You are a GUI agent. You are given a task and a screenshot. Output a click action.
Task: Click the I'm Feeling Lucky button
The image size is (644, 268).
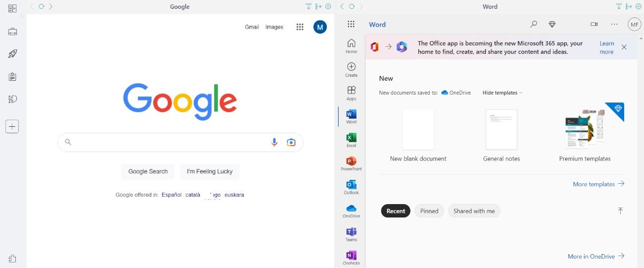pos(210,171)
